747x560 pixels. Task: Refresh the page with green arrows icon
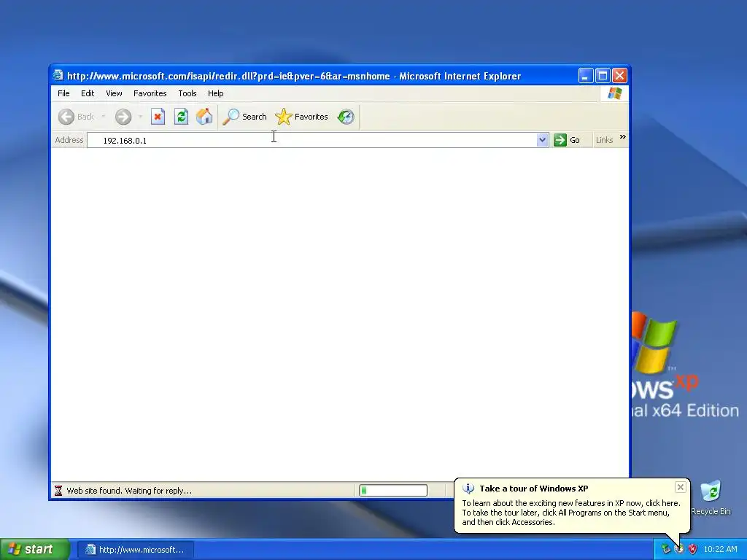[181, 116]
